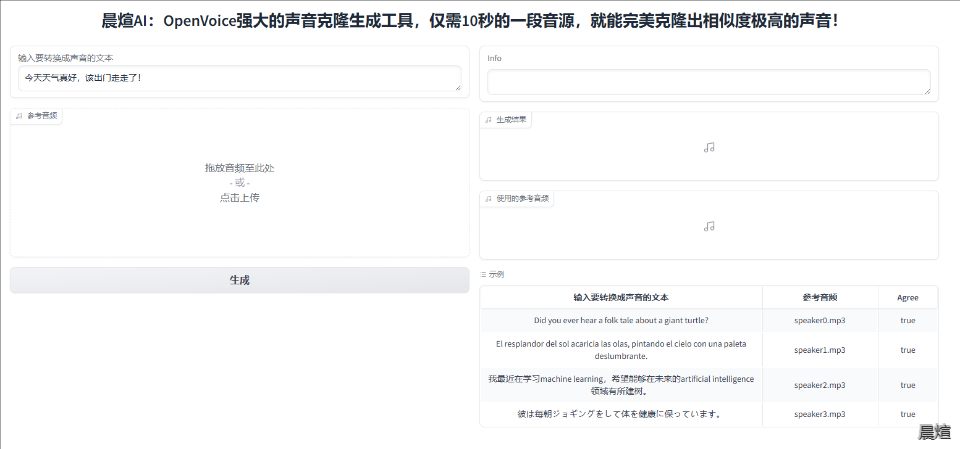960x449 pixels.
Task: Click 点击上传 to upload reference audio
Action: [x=239, y=198]
